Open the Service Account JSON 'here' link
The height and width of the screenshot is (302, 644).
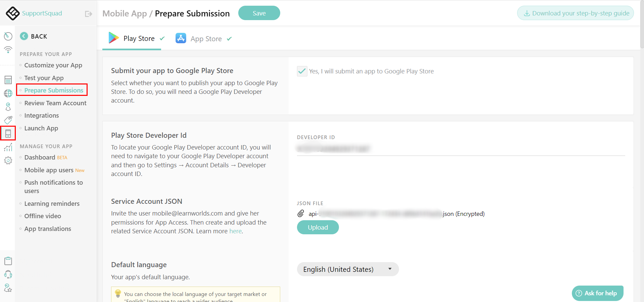point(236,231)
